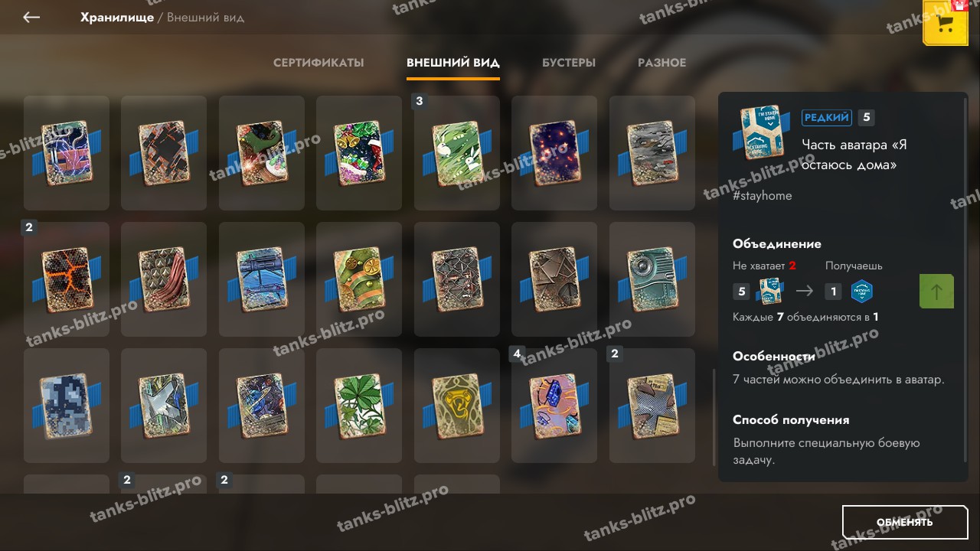Select the yellow snake emblem part
Viewport: 980px width, 551px height.
[456, 405]
